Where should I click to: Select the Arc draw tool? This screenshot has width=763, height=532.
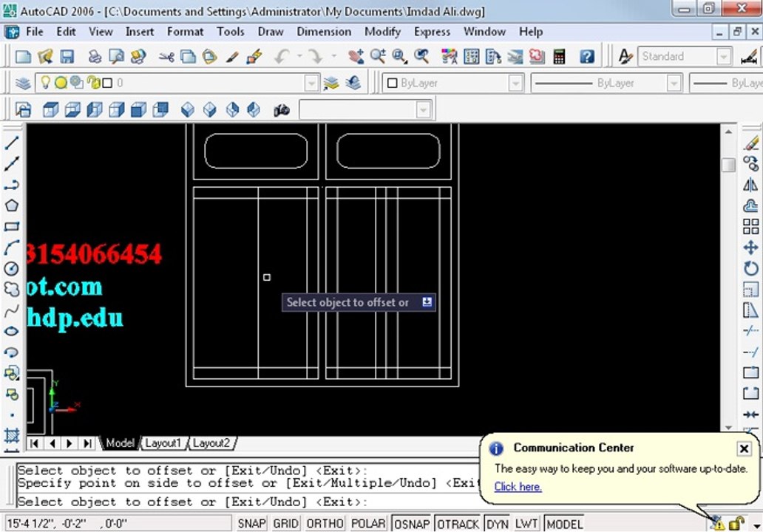pos(12,247)
